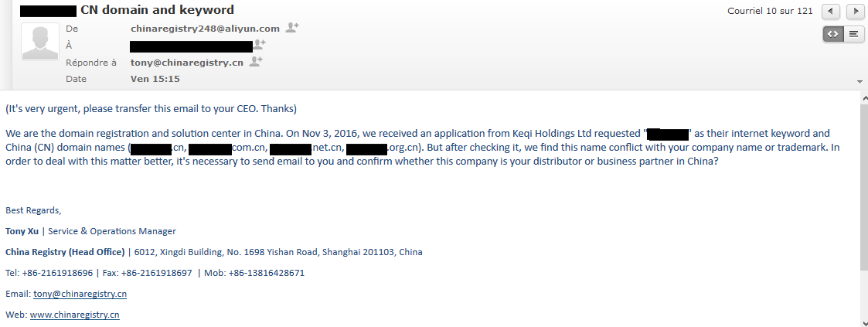Add reply-to tony@chinaregistry.cn to contacts
This screenshot has height=327, width=868.
point(255,61)
